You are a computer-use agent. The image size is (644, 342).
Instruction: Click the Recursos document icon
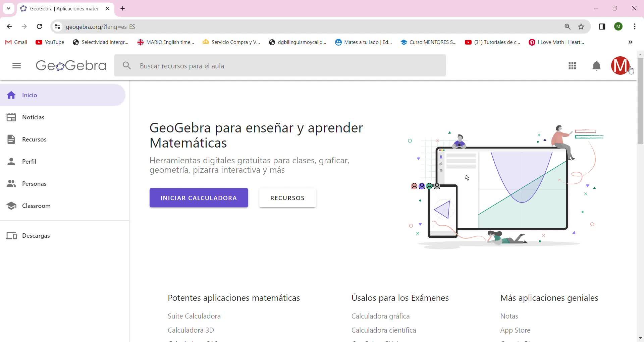pyautogui.click(x=11, y=139)
